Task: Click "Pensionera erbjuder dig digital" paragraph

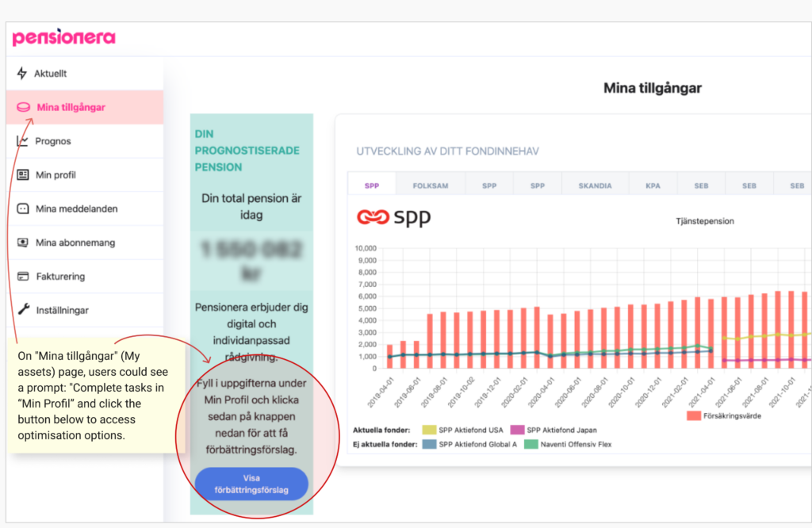Action: click(x=251, y=332)
